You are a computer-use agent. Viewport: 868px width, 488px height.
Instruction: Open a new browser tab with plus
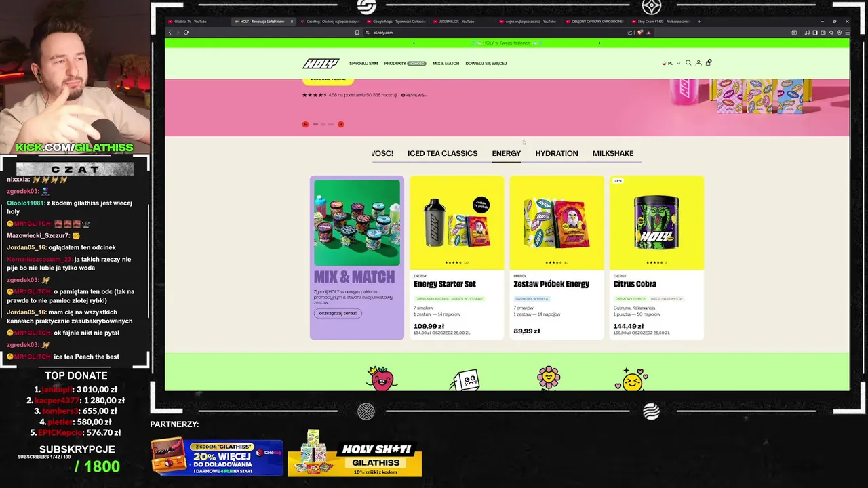point(700,22)
